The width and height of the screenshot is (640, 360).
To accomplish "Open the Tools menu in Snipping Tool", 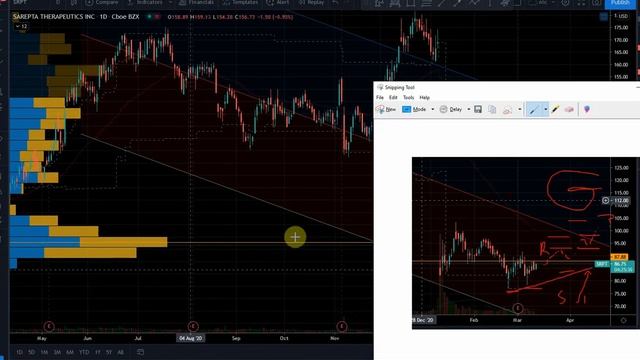I will click(409, 98).
